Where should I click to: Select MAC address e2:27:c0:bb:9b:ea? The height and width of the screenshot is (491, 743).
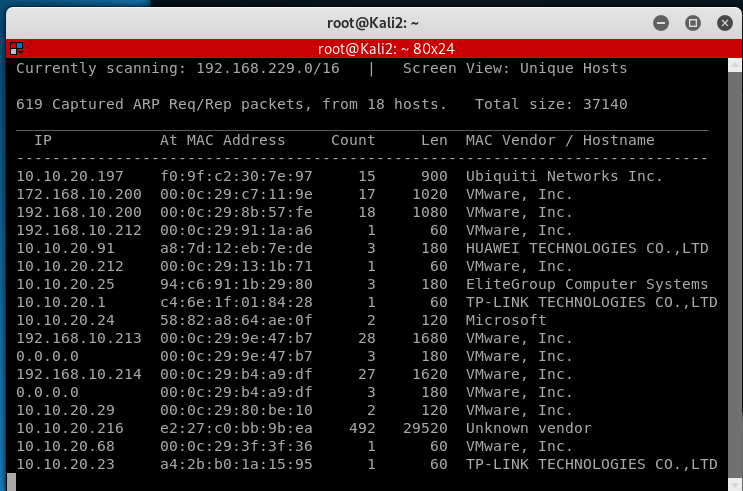click(x=236, y=428)
